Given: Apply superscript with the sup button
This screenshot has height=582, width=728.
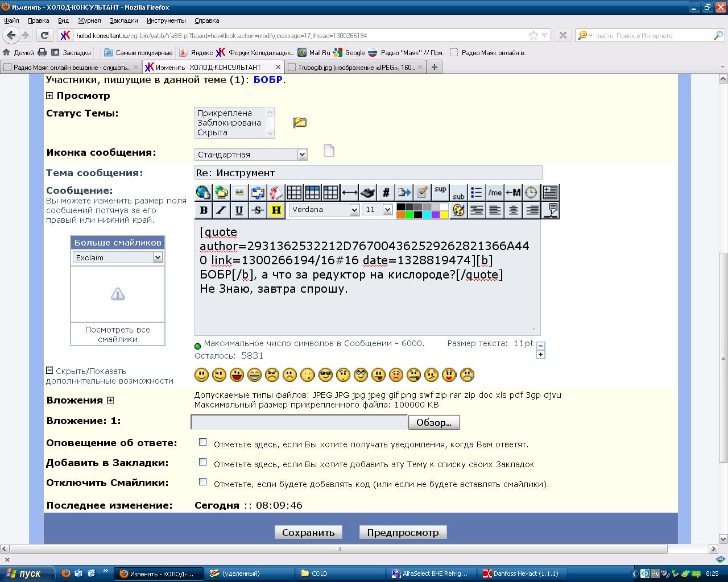Looking at the screenshot, I should (440, 193).
